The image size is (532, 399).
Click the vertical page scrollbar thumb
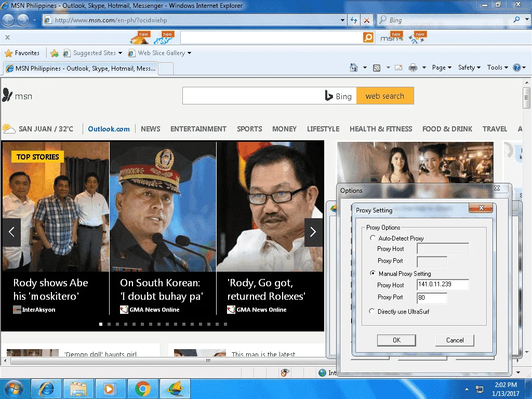pos(526,98)
